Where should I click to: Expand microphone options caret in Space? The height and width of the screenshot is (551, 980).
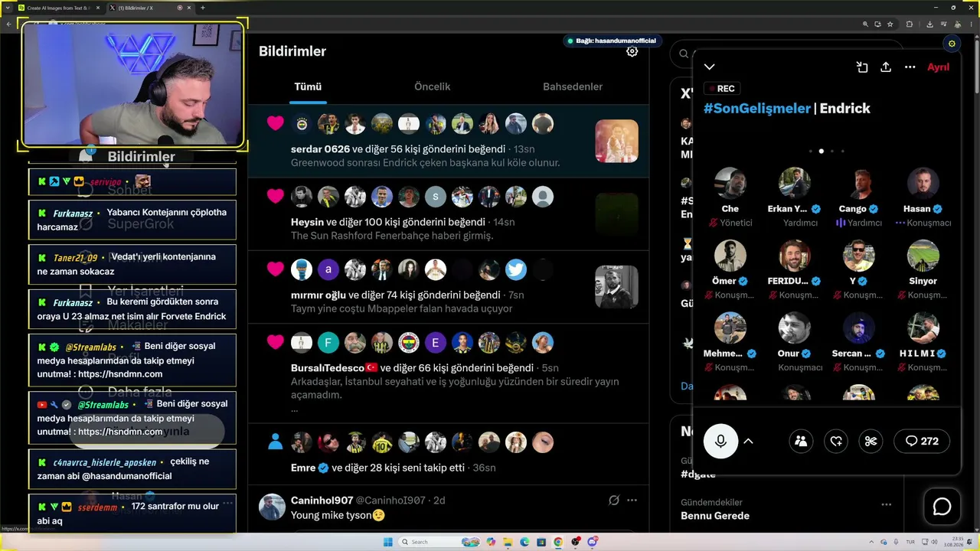[x=749, y=441]
